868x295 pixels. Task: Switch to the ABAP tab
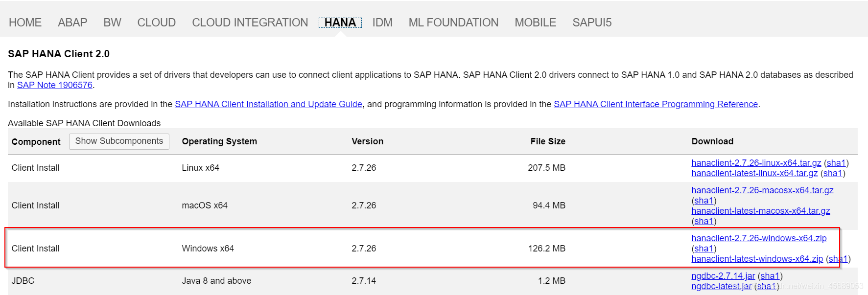point(72,23)
